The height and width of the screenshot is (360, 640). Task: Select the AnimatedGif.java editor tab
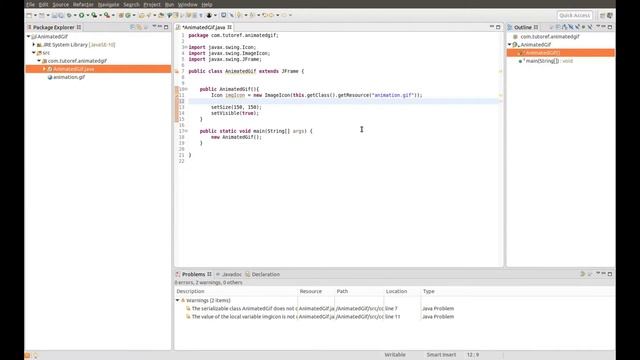click(204, 27)
